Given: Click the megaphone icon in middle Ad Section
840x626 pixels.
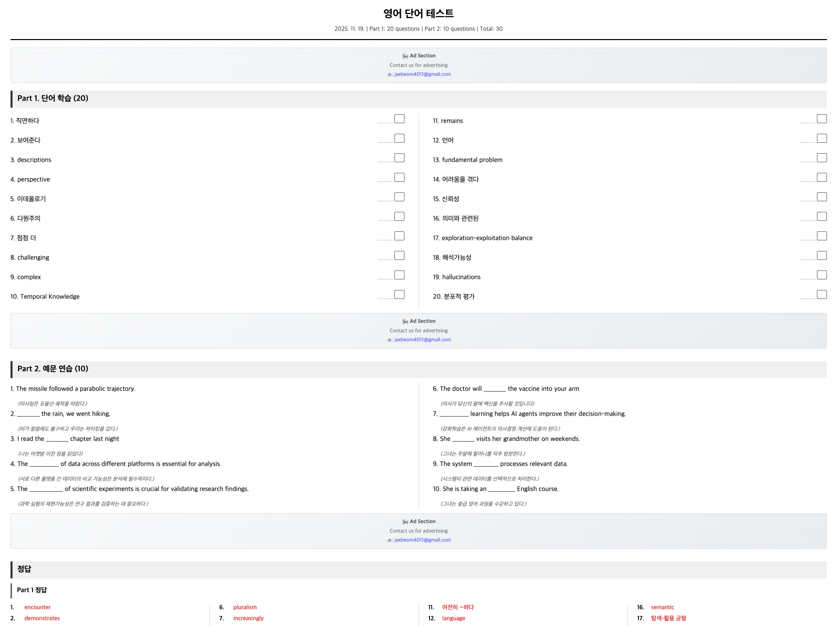Looking at the screenshot, I should 405,322.
